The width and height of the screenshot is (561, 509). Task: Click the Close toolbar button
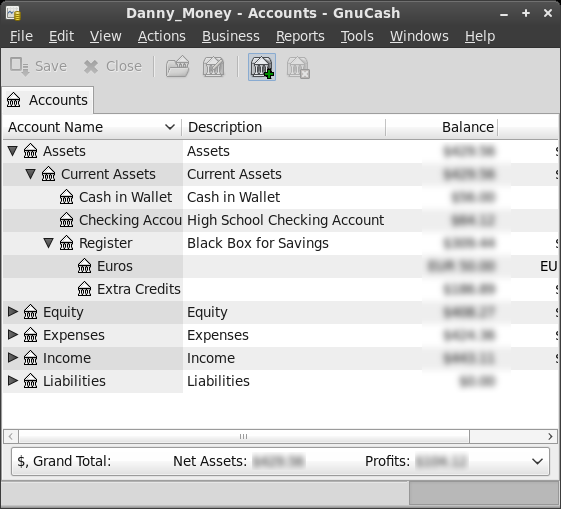coord(113,67)
